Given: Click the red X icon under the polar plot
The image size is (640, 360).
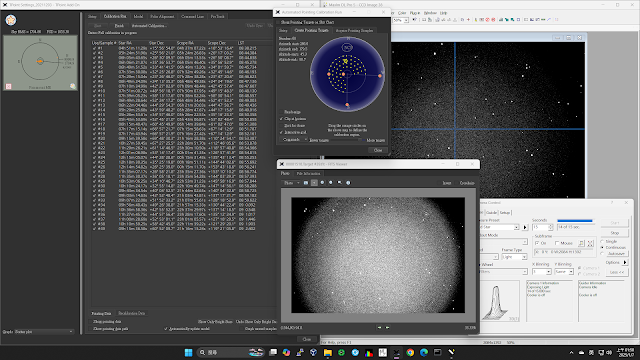Looking at the screenshot, I should point(8,86).
